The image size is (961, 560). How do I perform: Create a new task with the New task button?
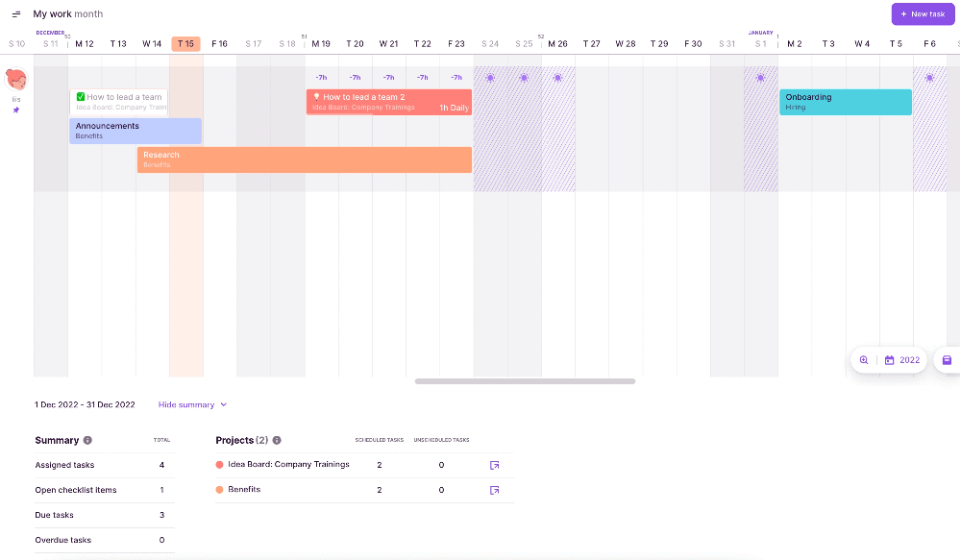point(923,14)
